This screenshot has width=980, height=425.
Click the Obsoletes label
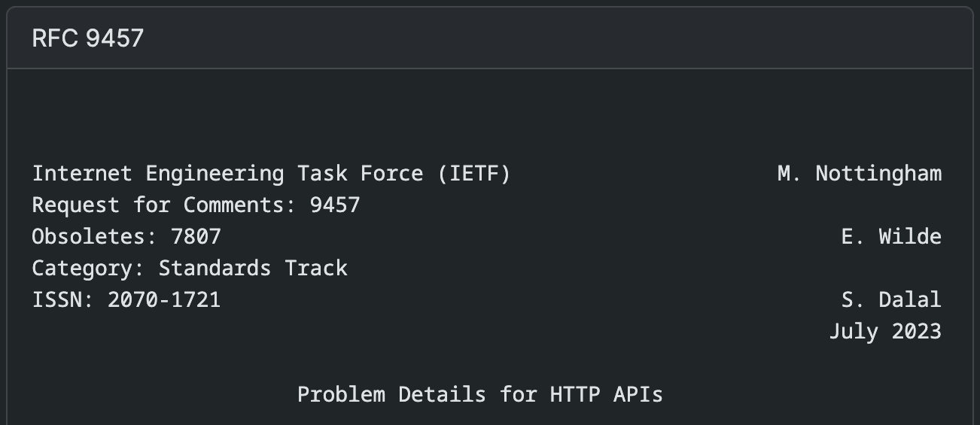(x=95, y=237)
